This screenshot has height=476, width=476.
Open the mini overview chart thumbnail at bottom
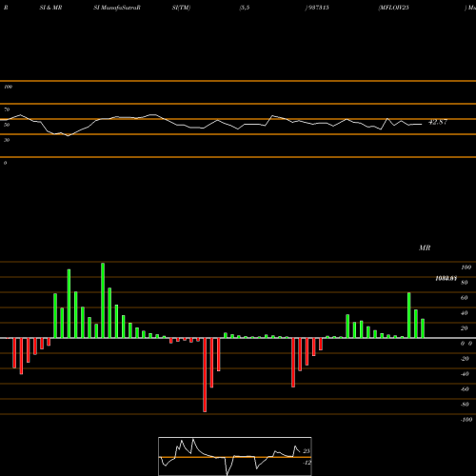(x=235, y=456)
